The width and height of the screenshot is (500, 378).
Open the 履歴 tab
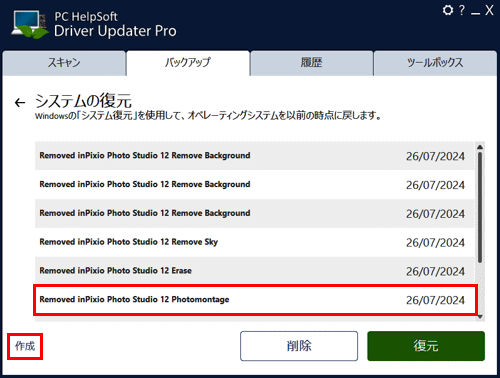(x=311, y=63)
